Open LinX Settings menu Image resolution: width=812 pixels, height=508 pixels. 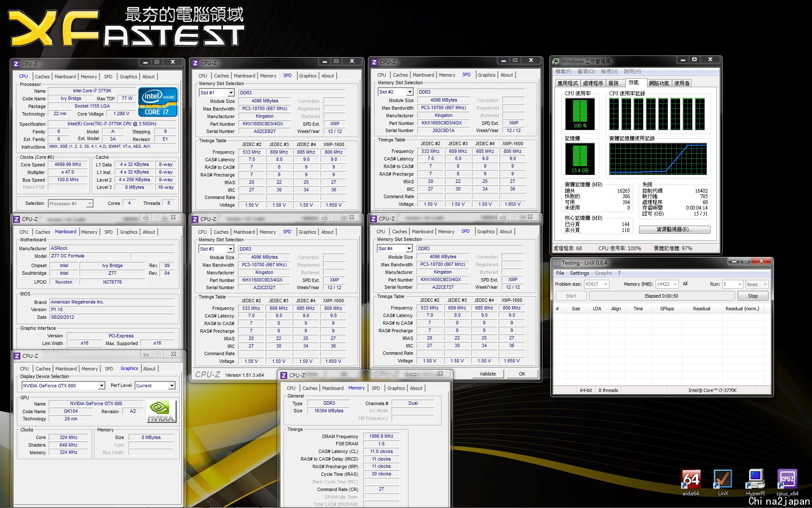tap(579, 273)
